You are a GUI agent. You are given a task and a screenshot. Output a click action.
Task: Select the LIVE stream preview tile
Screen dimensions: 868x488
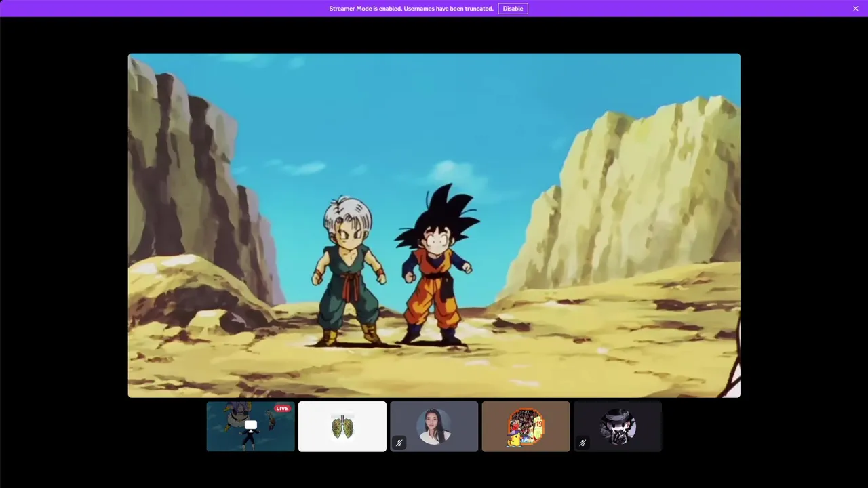[251, 426]
